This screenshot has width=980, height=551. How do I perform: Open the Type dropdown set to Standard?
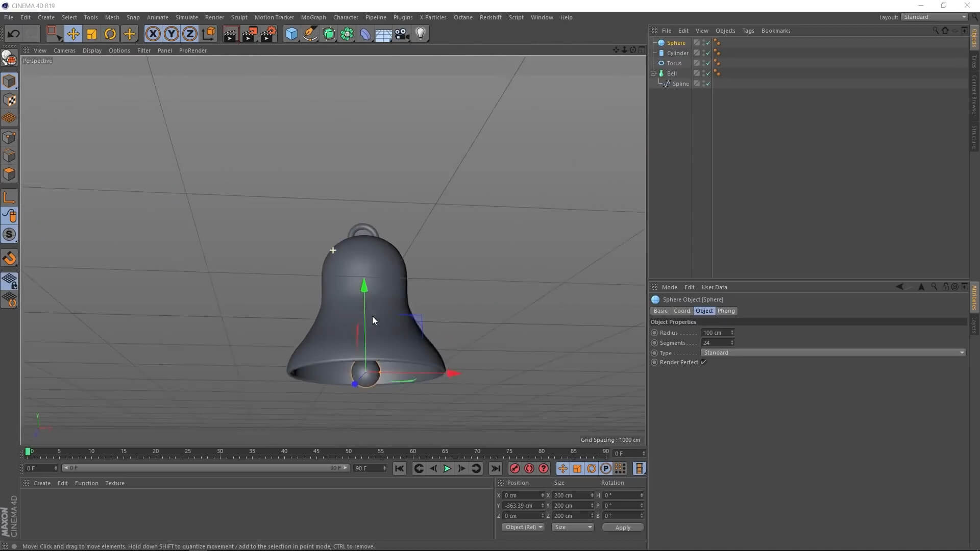point(833,353)
